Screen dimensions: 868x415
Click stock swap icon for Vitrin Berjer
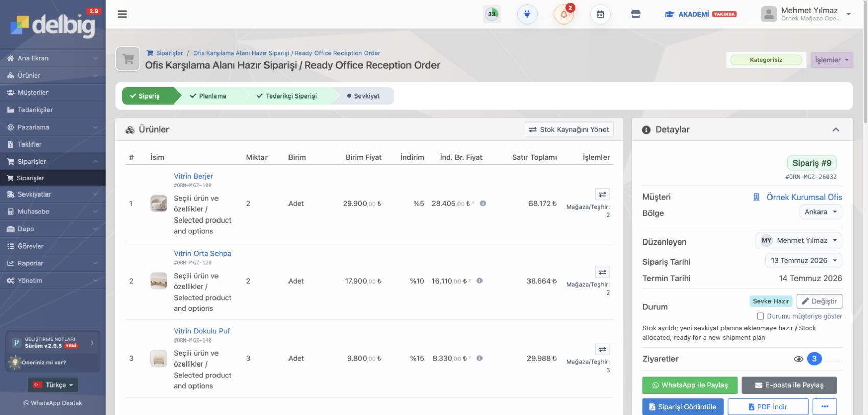(602, 194)
